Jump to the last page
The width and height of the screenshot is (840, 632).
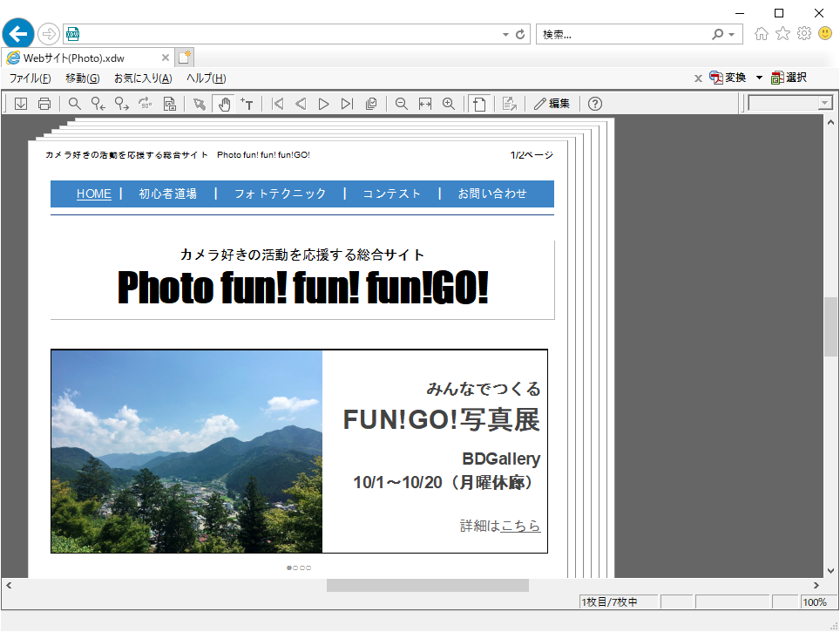tap(346, 104)
